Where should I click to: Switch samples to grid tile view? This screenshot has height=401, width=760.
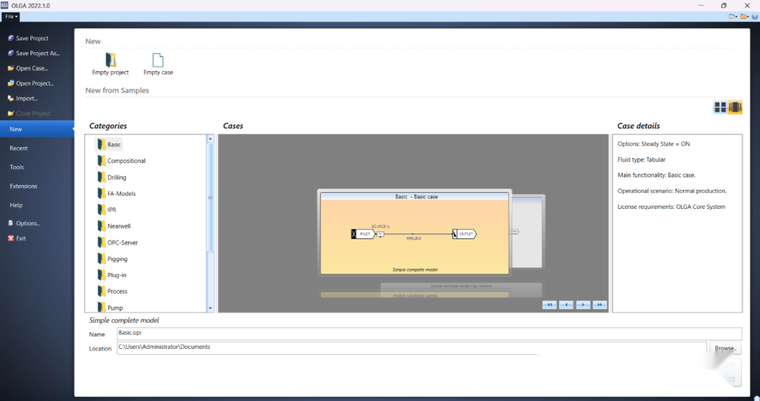click(x=720, y=107)
